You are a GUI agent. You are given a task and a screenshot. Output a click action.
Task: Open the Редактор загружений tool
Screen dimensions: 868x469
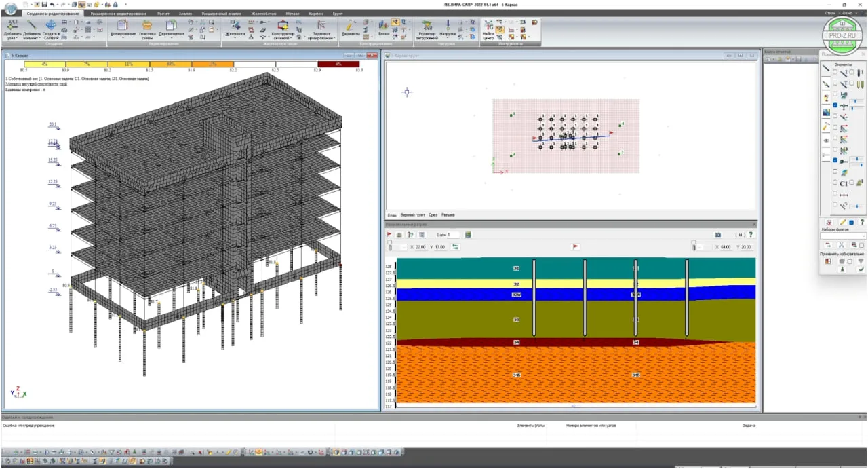(x=427, y=26)
